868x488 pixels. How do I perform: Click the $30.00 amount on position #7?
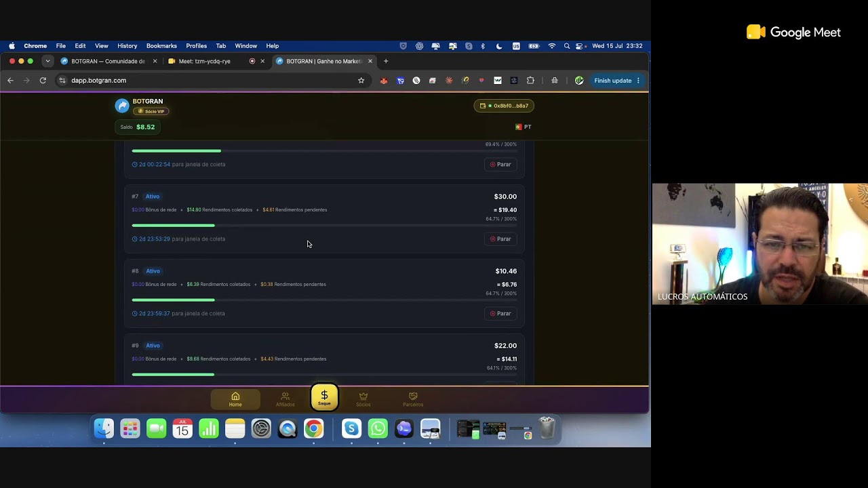click(505, 197)
